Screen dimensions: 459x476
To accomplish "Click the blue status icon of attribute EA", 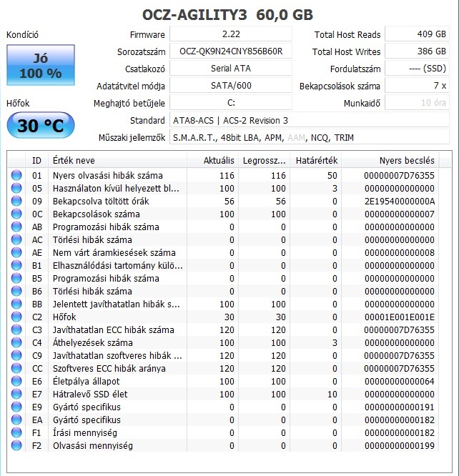I will click(x=16, y=420).
